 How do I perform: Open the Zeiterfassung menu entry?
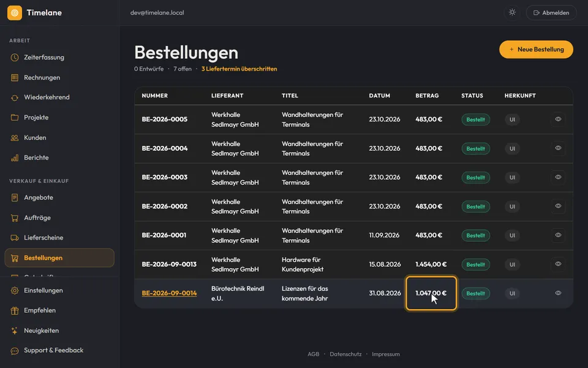coord(59,58)
